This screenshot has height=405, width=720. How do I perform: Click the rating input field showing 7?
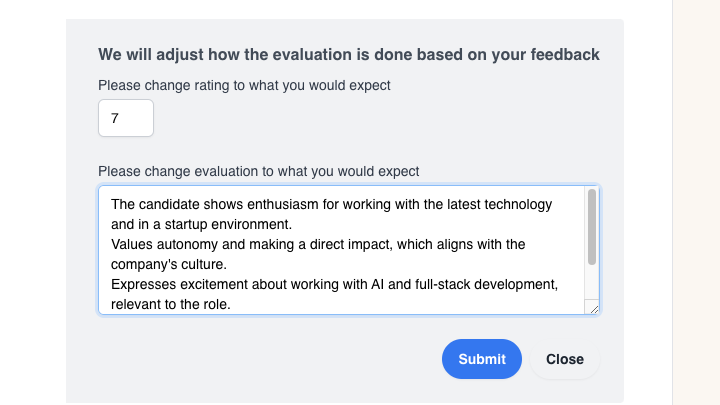[x=126, y=118]
